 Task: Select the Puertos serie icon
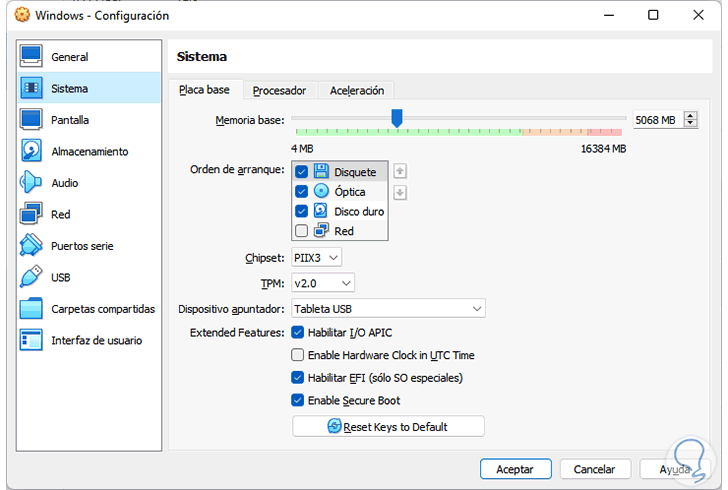tap(31, 246)
